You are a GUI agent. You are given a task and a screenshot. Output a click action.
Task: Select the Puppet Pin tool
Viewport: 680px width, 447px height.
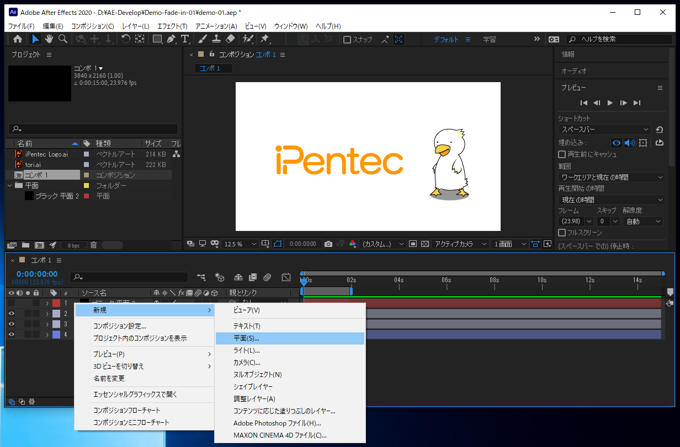point(265,39)
